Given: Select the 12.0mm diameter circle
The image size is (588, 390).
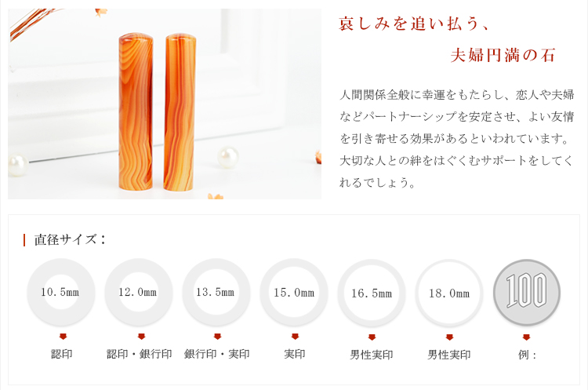Looking at the screenshot, I should (139, 292).
